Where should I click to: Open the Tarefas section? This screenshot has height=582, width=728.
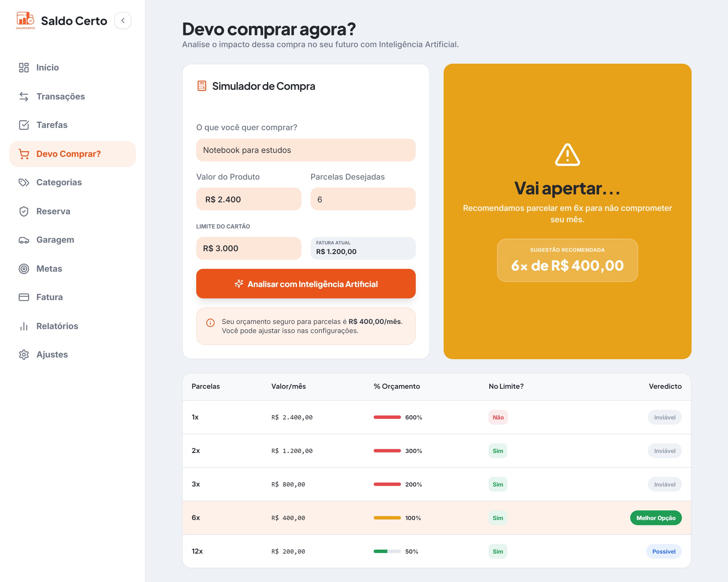click(x=72, y=125)
